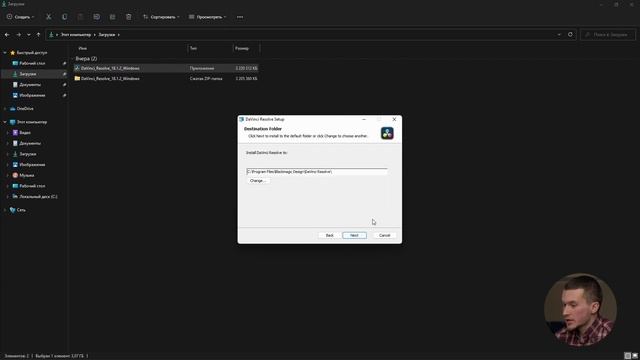Click the Copy icon in Explorer toolbar
Viewport: 640px width, 360px height.
click(64, 17)
